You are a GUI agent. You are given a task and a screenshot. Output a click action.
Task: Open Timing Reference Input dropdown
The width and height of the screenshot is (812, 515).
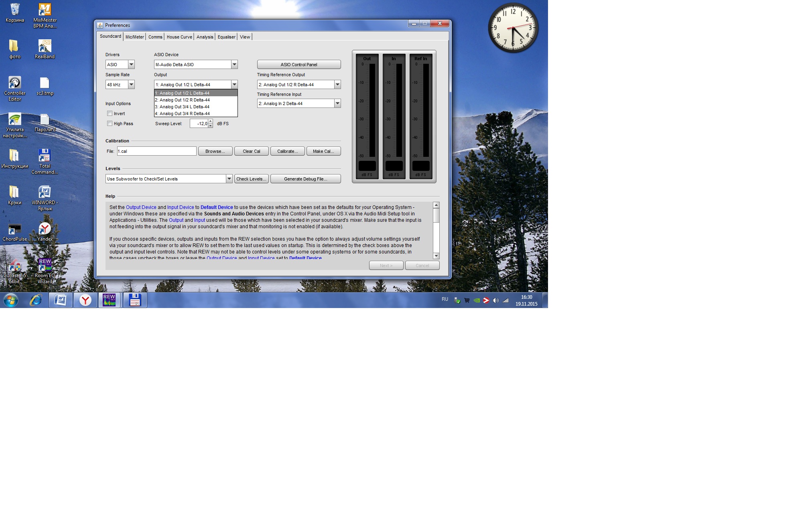pyautogui.click(x=337, y=103)
